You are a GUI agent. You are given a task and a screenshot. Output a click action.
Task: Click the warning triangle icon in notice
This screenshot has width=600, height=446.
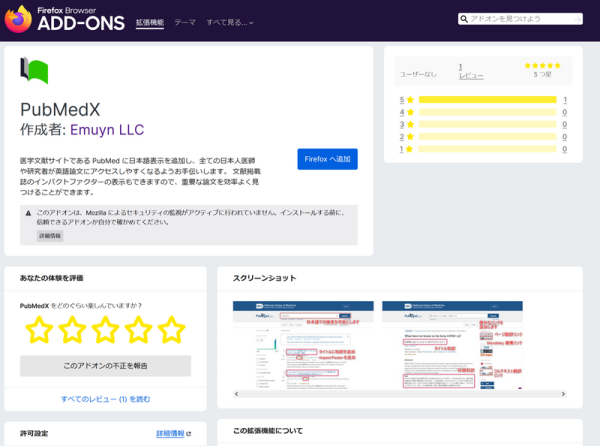point(28,213)
